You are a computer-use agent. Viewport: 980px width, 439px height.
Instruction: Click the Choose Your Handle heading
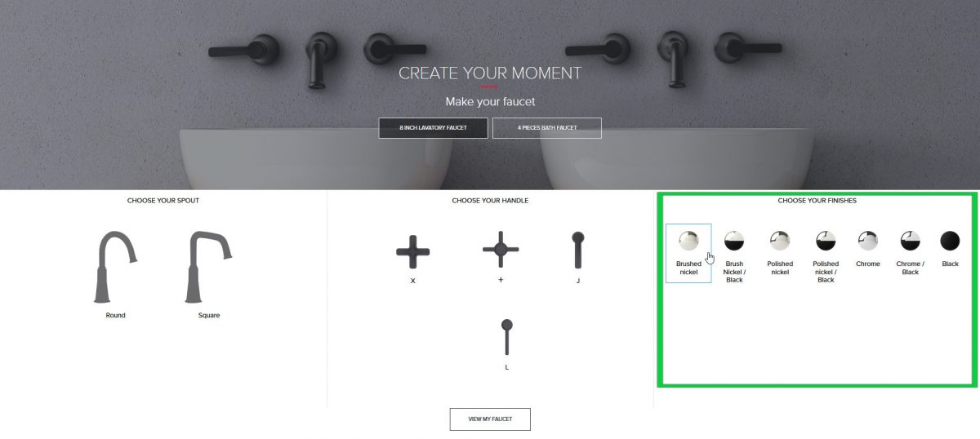[490, 201]
